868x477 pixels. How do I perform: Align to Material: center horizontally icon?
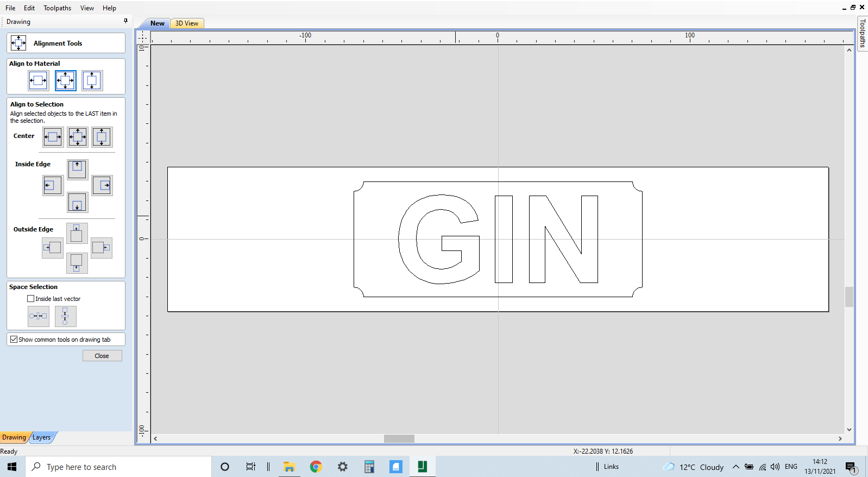38,80
